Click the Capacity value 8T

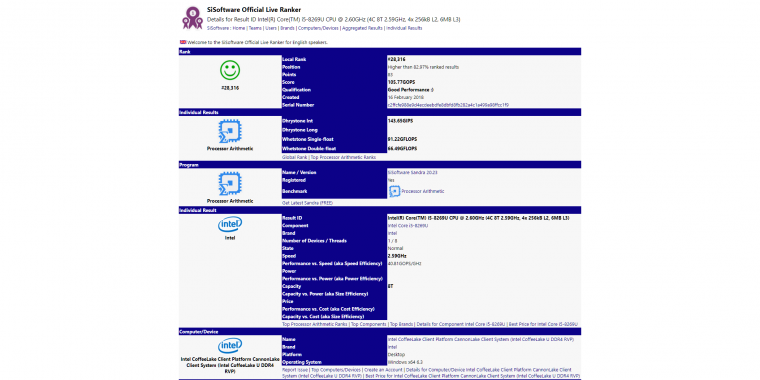click(x=391, y=286)
